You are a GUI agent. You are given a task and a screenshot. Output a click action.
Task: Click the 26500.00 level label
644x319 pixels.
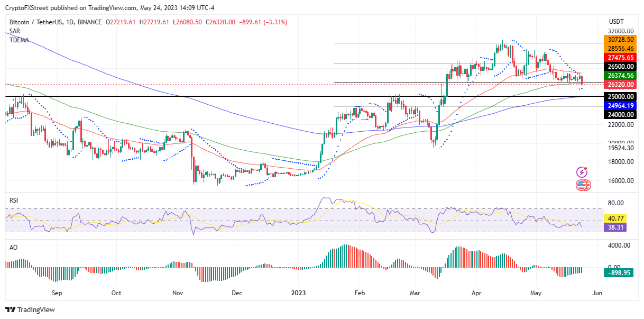coord(621,67)
